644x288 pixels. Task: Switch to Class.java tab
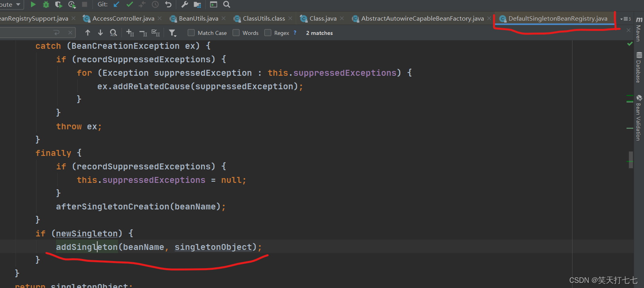[x=318, y=18]
